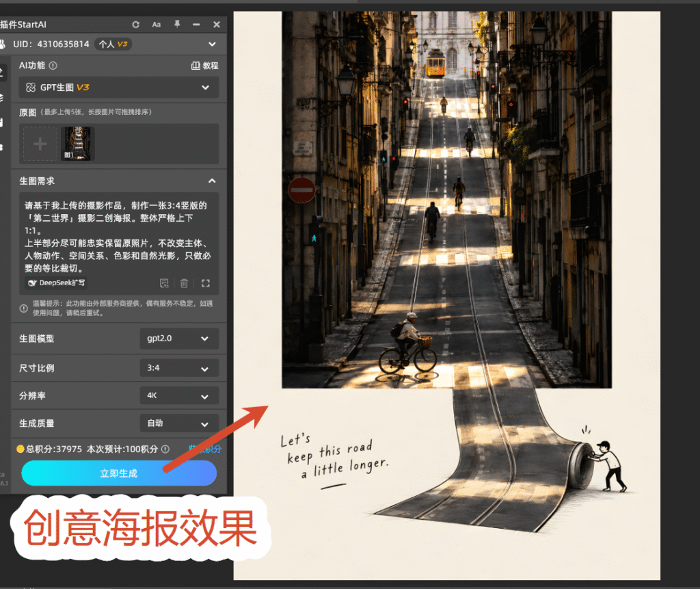This screenshot has height=589, width=700.
Task: Open the prompt template icon
Action: 164,283
